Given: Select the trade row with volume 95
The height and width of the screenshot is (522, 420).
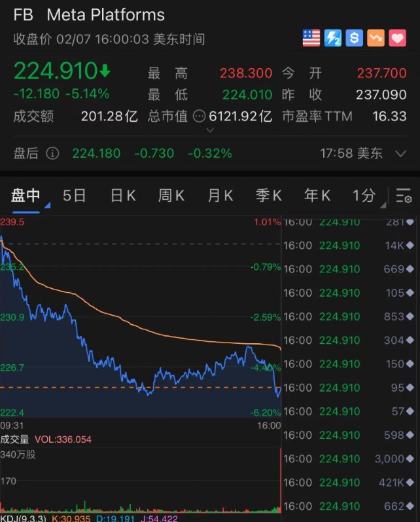Looking at the screenshot, I should tap(349, 388).
